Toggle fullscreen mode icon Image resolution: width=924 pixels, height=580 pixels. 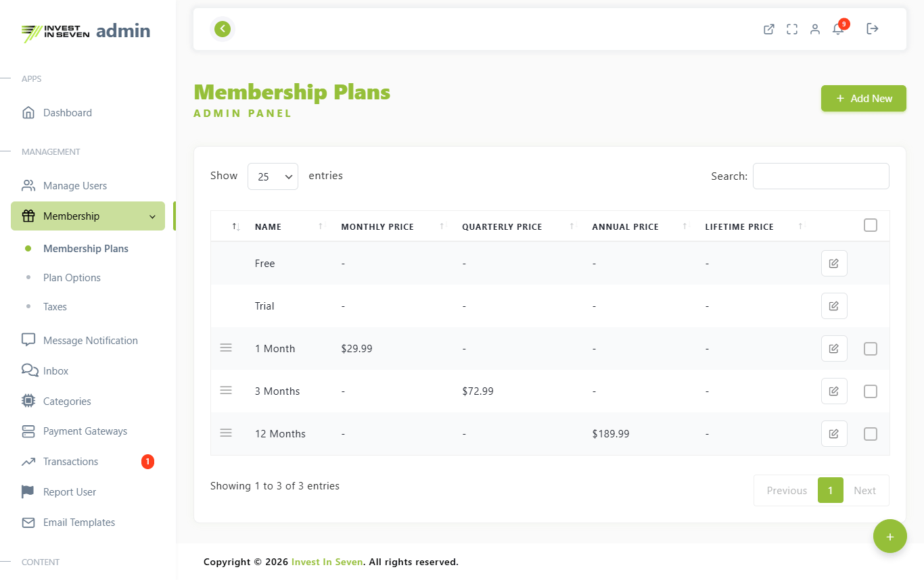pos(792,29)
